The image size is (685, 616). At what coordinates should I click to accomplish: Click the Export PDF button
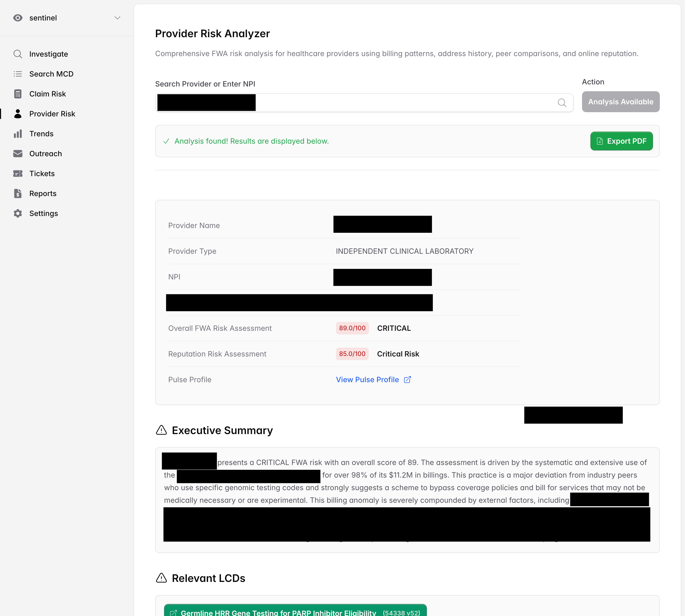621,141
